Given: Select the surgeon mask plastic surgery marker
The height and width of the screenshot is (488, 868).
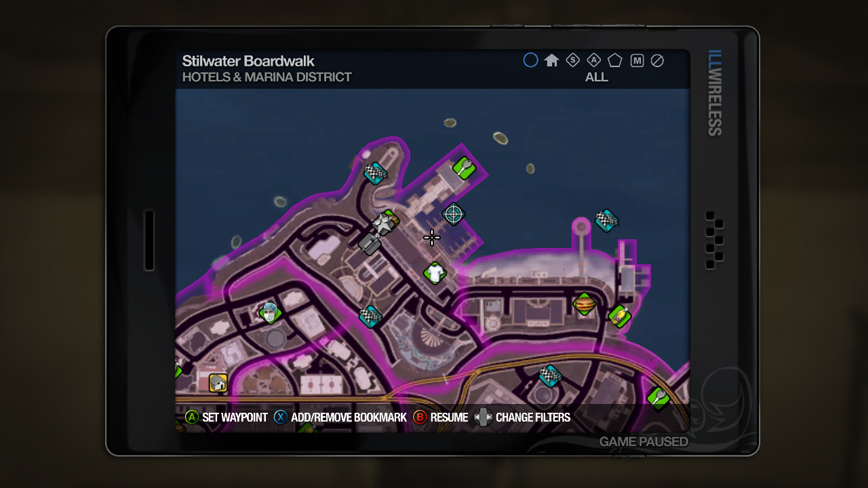Looking at the screenshot, I should click(x=270, y=312).
